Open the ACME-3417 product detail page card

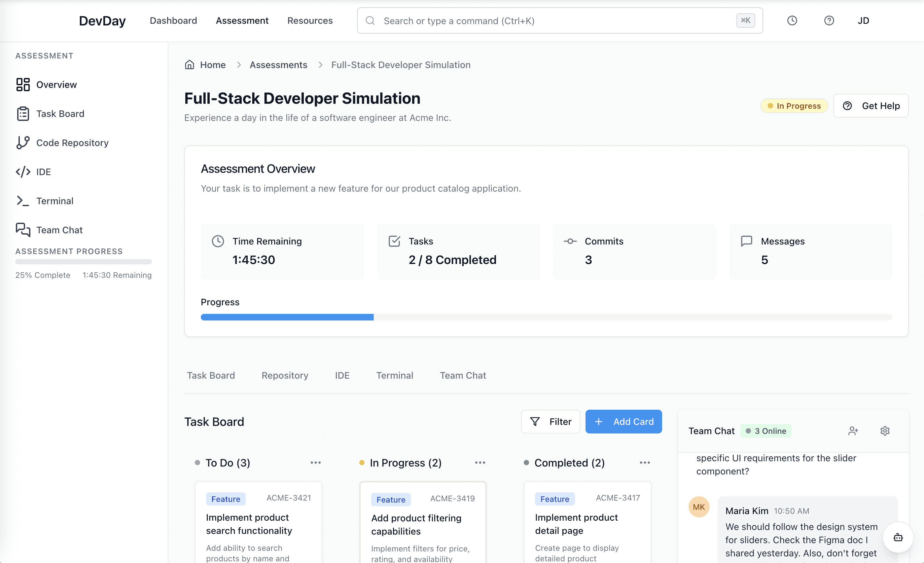[587, 522]
